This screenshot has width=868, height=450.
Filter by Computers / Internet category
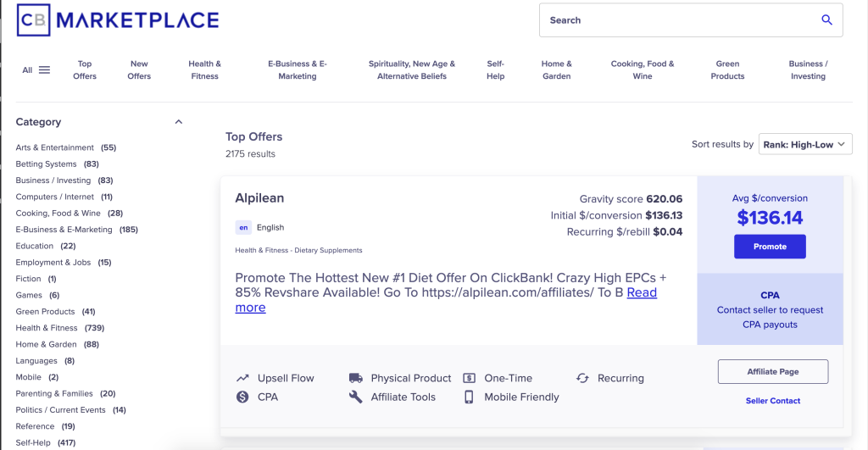point(64,197)
